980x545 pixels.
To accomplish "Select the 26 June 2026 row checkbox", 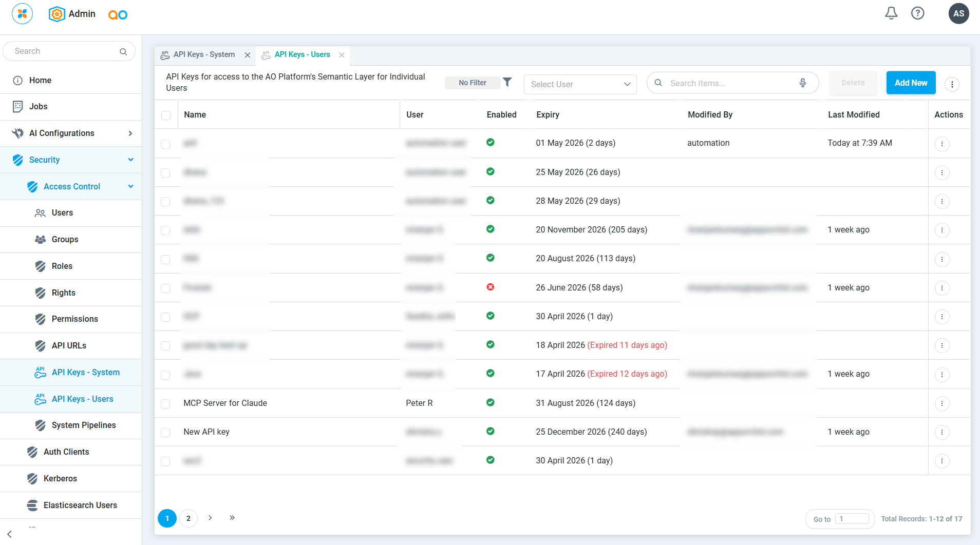I will [x=165, y=288].
